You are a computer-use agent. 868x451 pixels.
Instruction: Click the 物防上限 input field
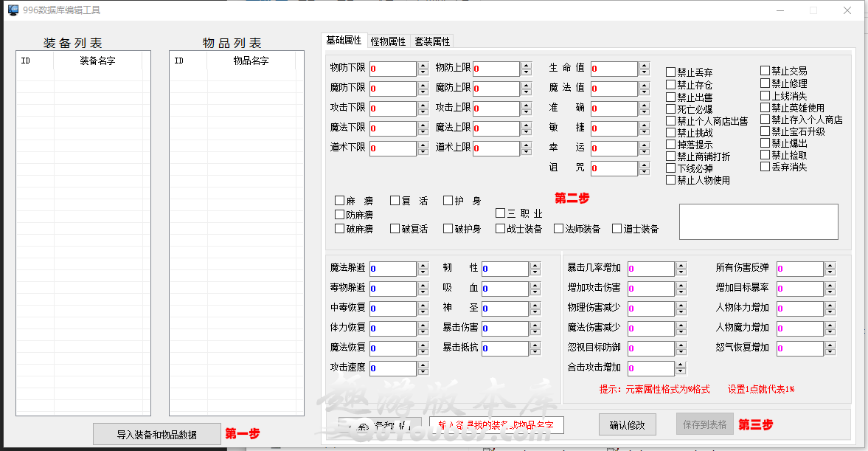pyautogui.click(x=496, y=69)
